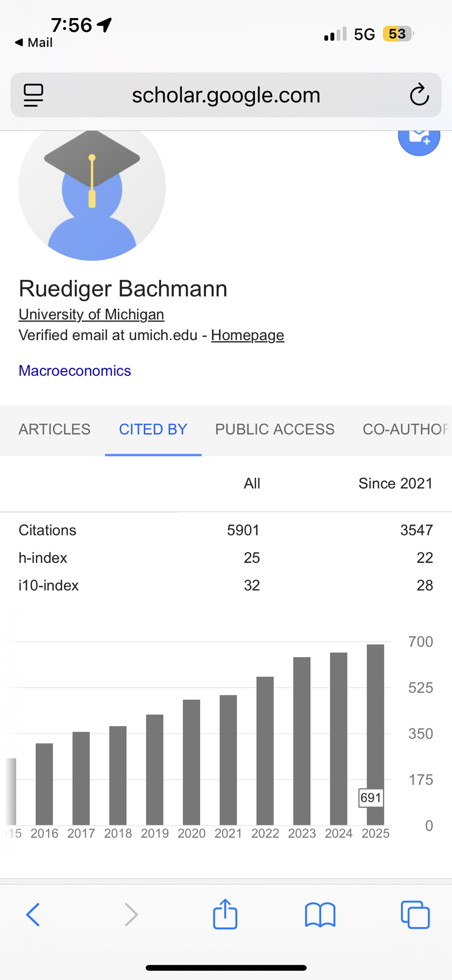
Task: Tap the Safari forward arrow
Action: [131, 914]
